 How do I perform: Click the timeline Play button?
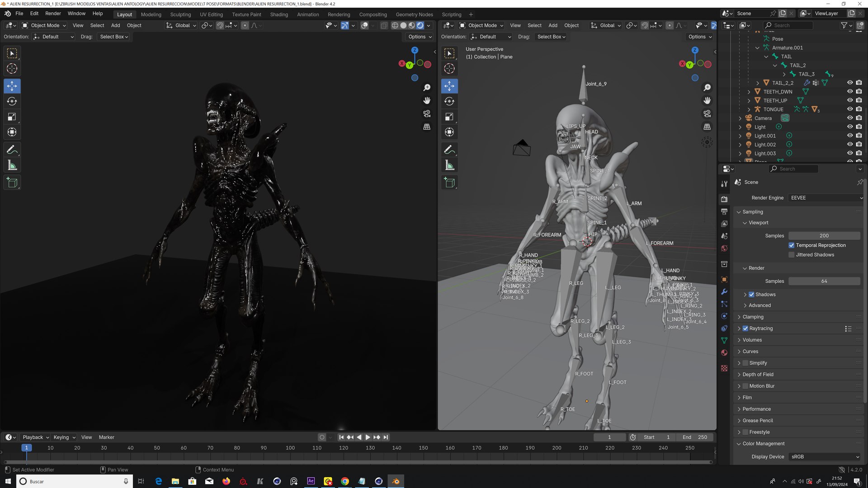368,437
